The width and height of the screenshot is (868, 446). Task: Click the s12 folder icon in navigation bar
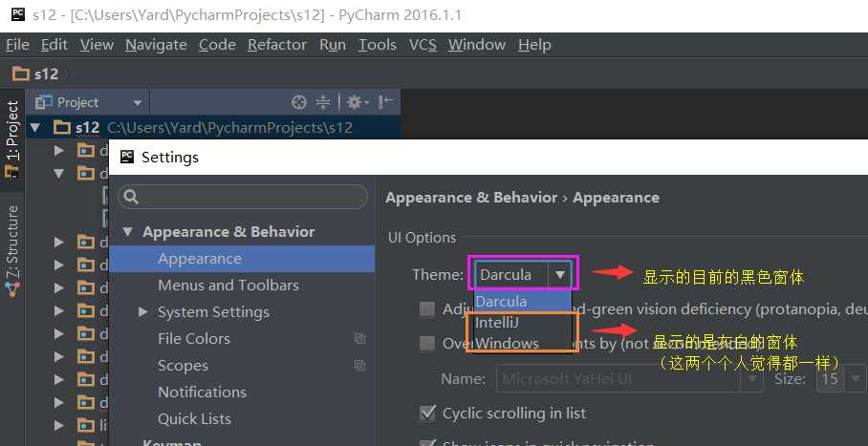[x=21, y=74]
